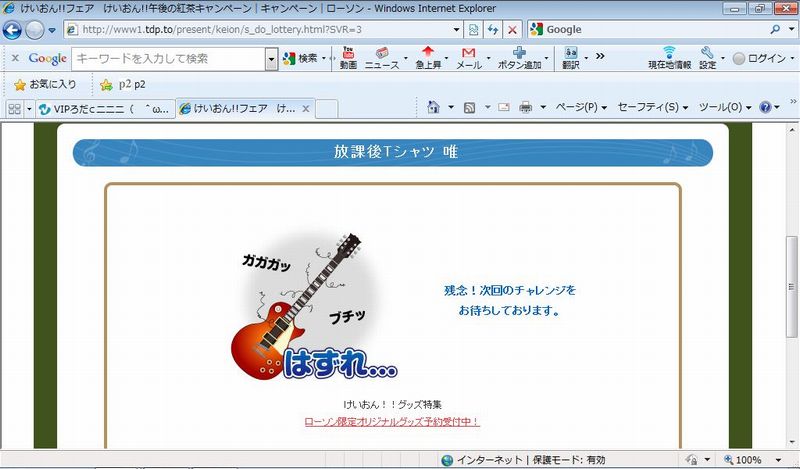Click the scrollbar down arrow
This screenshot has width=800, height=469.
[791, 442]
